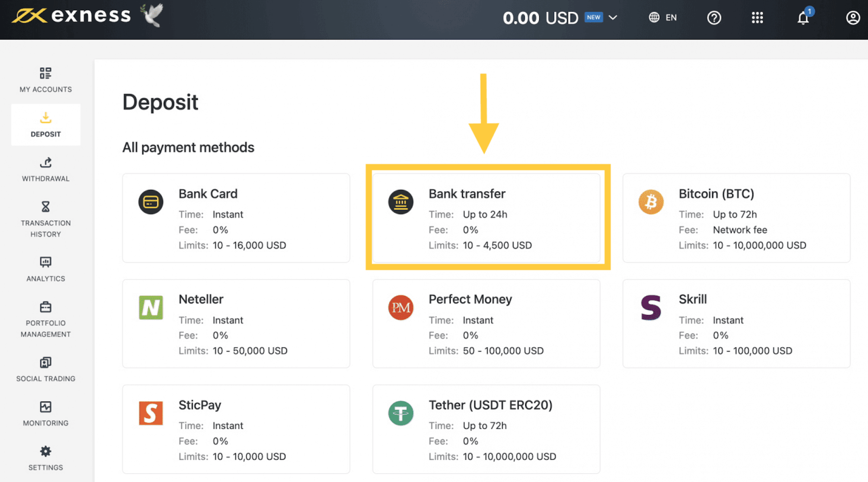The image size is (868, 482).
Task: Open the Settings gear icon
Action: point(46,452)
